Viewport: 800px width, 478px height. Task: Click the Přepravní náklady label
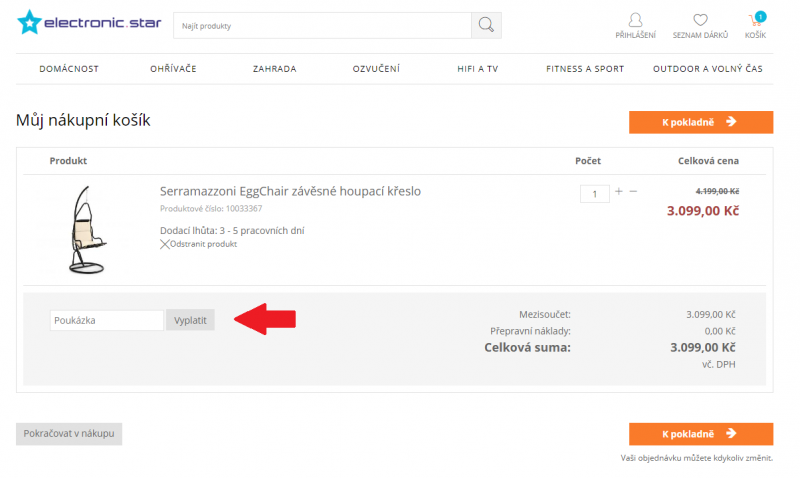(x=530, y=331)
